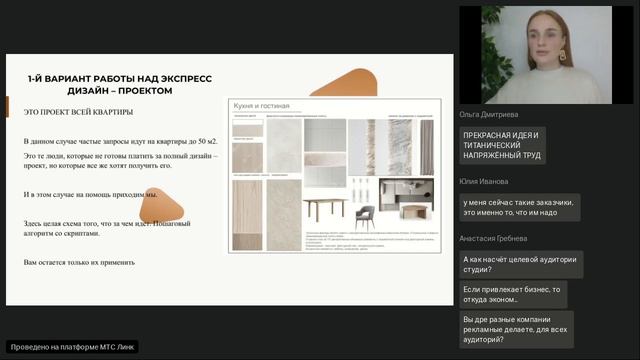Image resolution: width=640 pixels, height=360 pixels.
Task: Select chat author name 'Юлия Иванова'
Action: pyautogui.click(x=484, y=182)
